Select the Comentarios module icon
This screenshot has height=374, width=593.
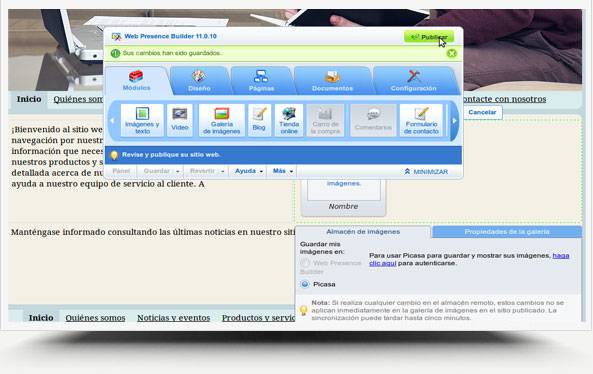click(373, 120)
